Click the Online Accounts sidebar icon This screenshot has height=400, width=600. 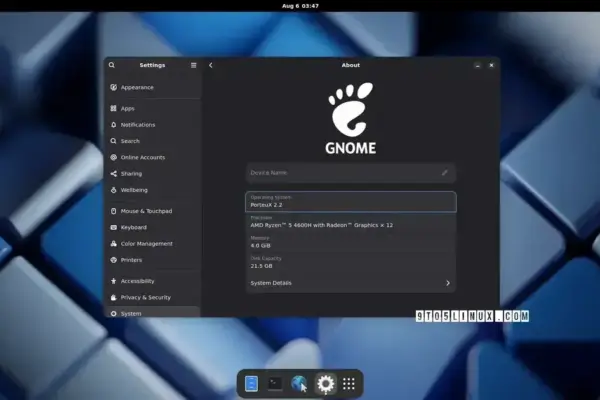(114, 157)
